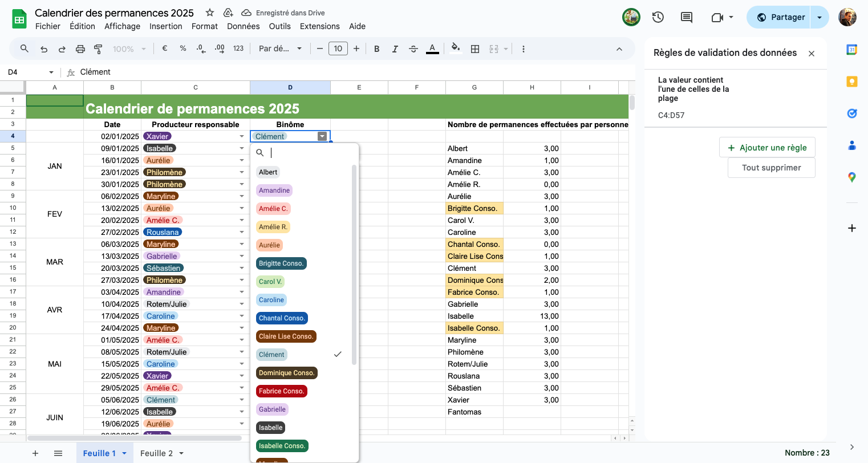Expand dropdown arrow next to Partager

click(x=820, y=17)
